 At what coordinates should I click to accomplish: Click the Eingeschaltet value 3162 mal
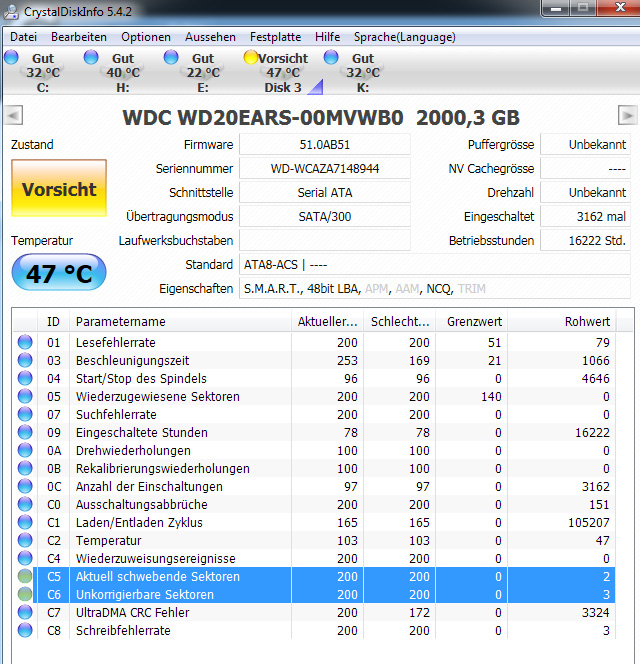585,217
